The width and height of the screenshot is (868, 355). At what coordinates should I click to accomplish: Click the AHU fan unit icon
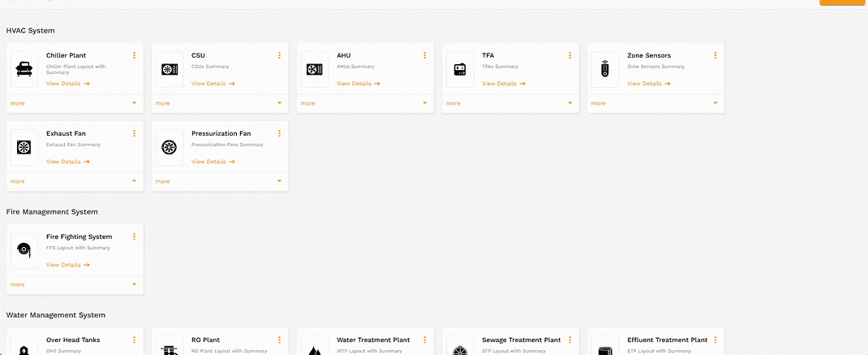tap(315, 69)
